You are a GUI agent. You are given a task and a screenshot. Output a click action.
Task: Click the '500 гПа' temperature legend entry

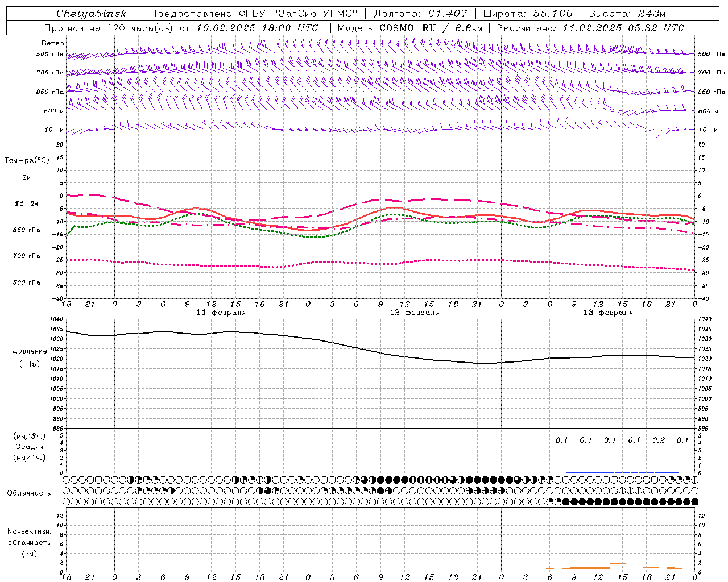pyautogui.click(x=27, y=282)
